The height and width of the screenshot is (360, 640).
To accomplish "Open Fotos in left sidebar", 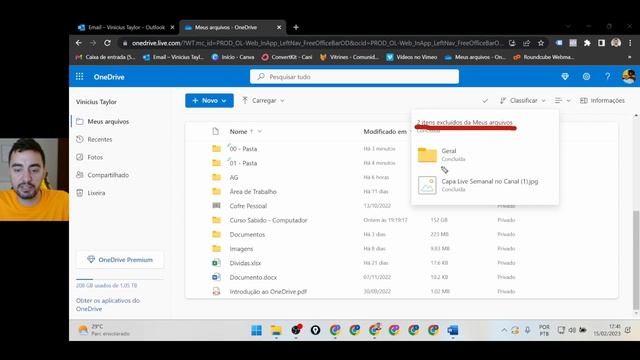I will [95, 157].
